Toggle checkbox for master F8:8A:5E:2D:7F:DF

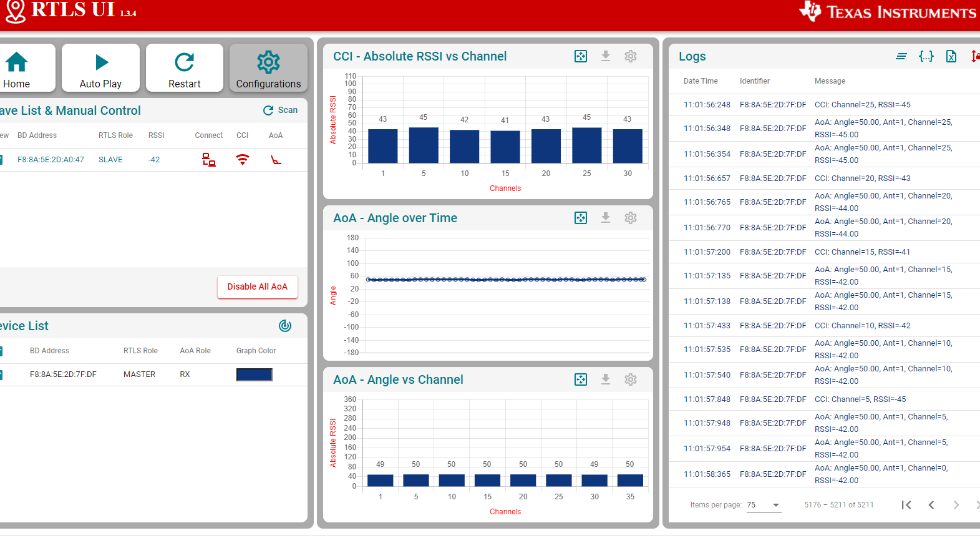1,374
